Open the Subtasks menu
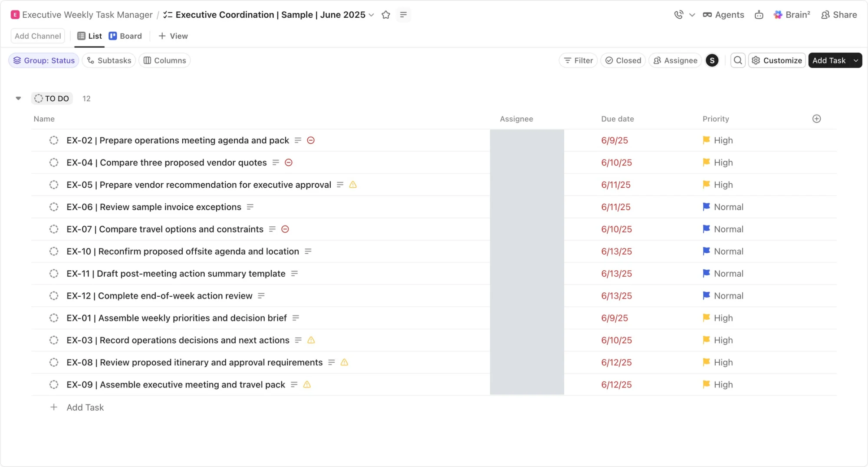Screen dimensions: 868x467 pos(109,60)
